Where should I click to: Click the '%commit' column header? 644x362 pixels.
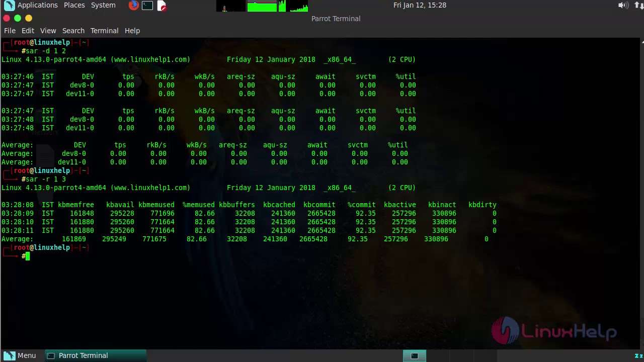pos(362,205)
